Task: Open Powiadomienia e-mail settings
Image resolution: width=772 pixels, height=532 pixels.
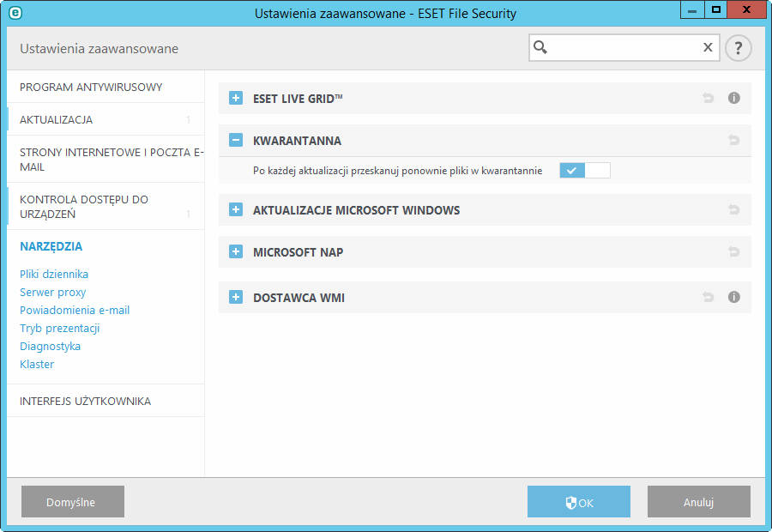Action: pyautogui.click(x=75, y=310)
